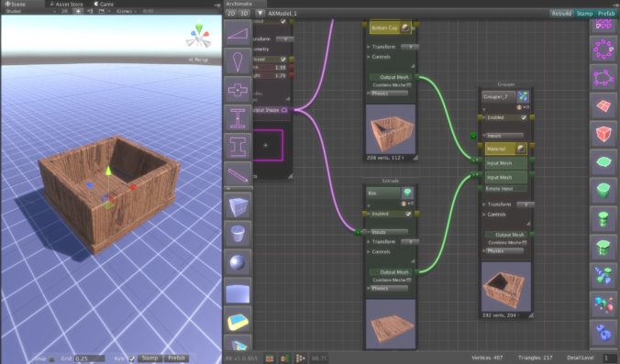Open the Bottom Cap material sphere icon
This screenshot has width=620, height=364.
click(405, 28)
